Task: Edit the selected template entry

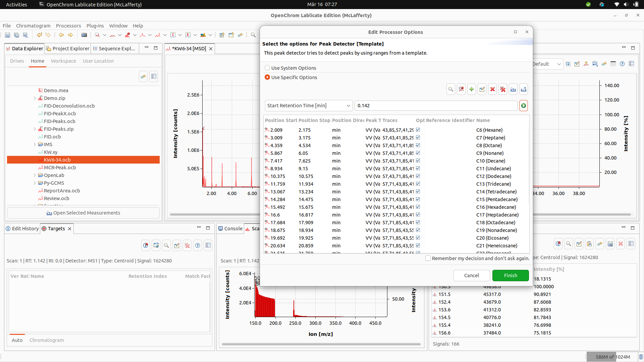Action: (x=482, y=89)
